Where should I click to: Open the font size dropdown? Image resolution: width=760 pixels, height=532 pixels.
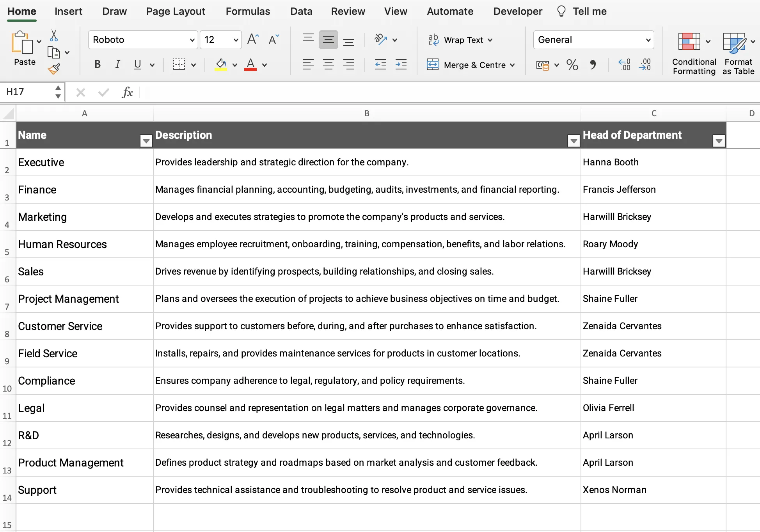[x=236, y=39]
